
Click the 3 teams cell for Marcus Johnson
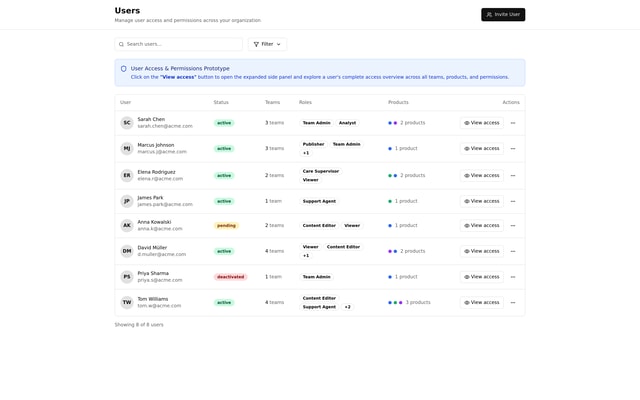(x=274, y=149)
